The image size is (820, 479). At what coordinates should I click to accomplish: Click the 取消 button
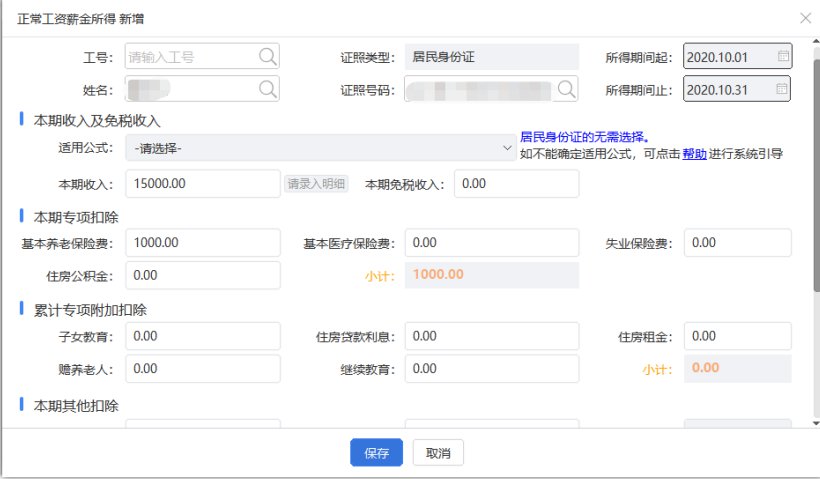point(438,453)
